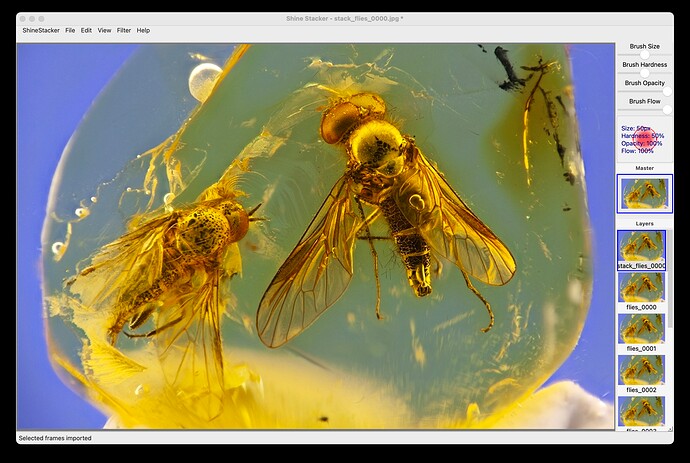Click the Brush Hardness slider handle
This screenshot has height=463, width=690.
pos(645,73)
